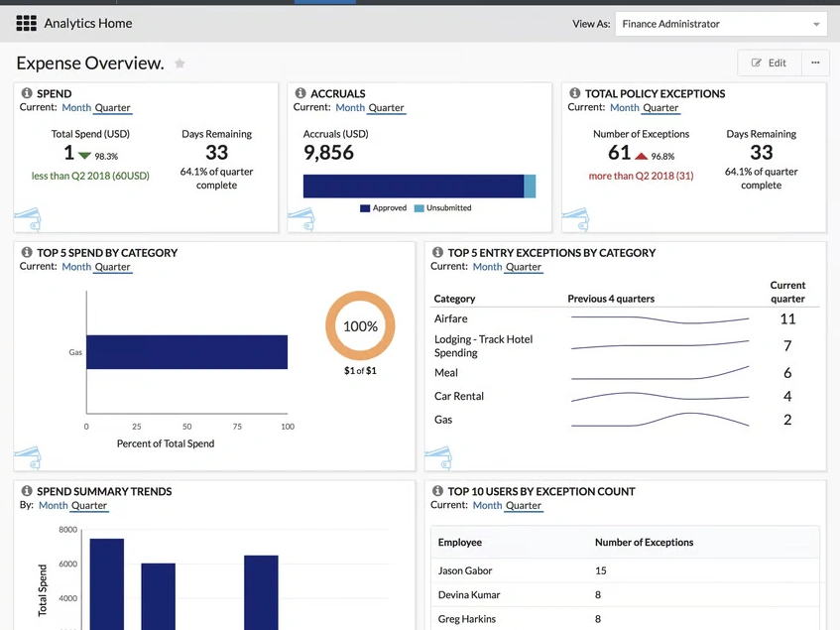Open the Analytics Home grid menu icon
The height and width of the screenshot is (630, 840).
[x=26, y=23]
